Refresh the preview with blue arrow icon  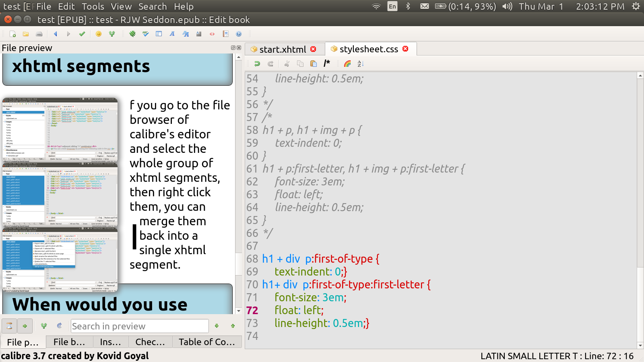[x=59, y=326]
